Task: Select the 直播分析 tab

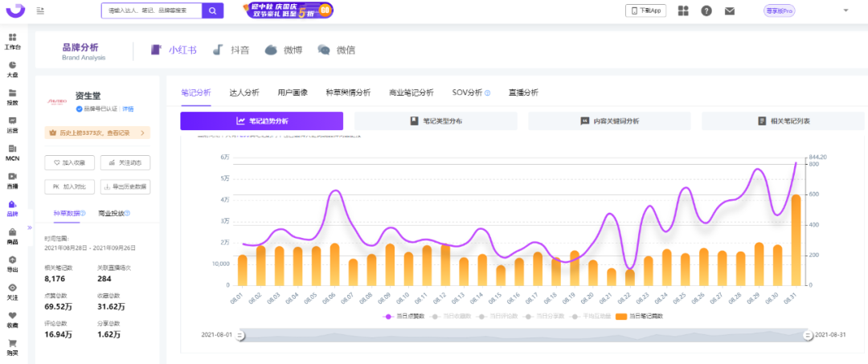Action: tap(523, 92)
